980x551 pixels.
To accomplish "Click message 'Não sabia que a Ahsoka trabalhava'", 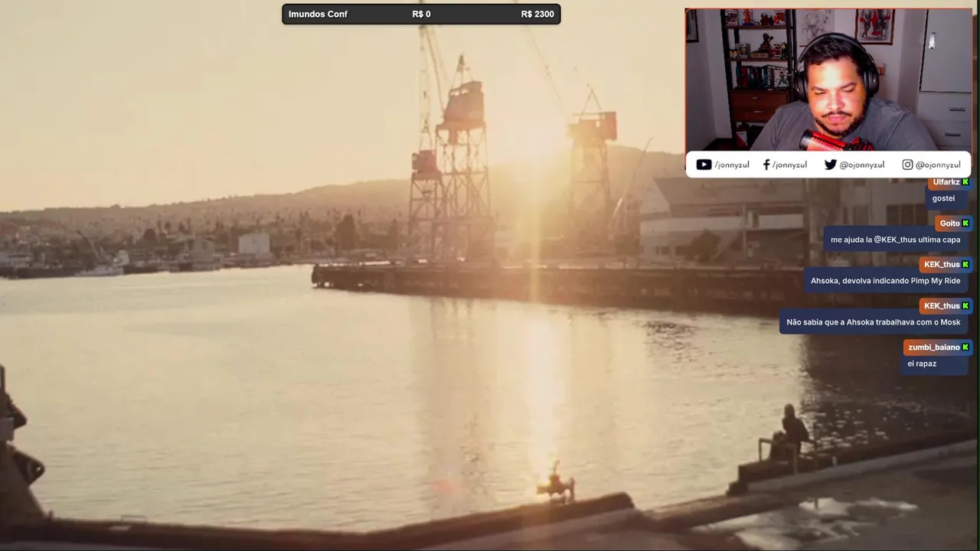I will coord(874,322).
